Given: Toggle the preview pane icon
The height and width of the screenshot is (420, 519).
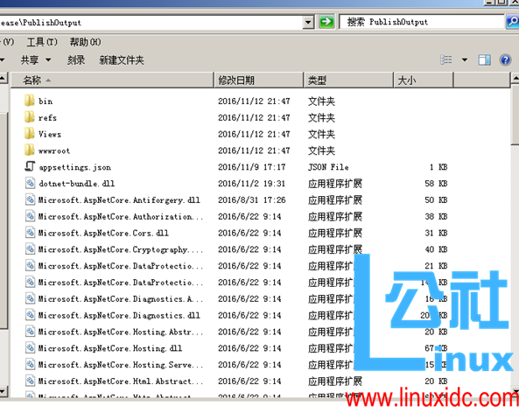Looking at the screenshot, I should point(484,59).
